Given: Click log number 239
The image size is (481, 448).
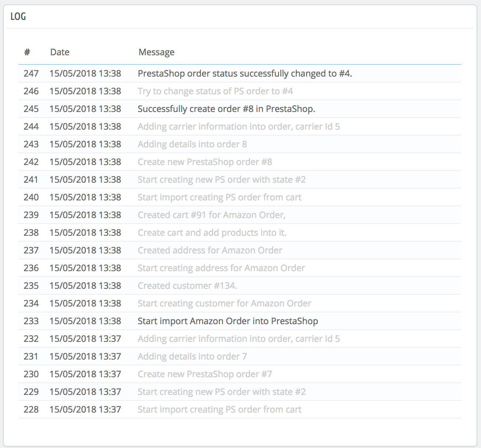Looking at the screenshot, I should tap(31, 215).
